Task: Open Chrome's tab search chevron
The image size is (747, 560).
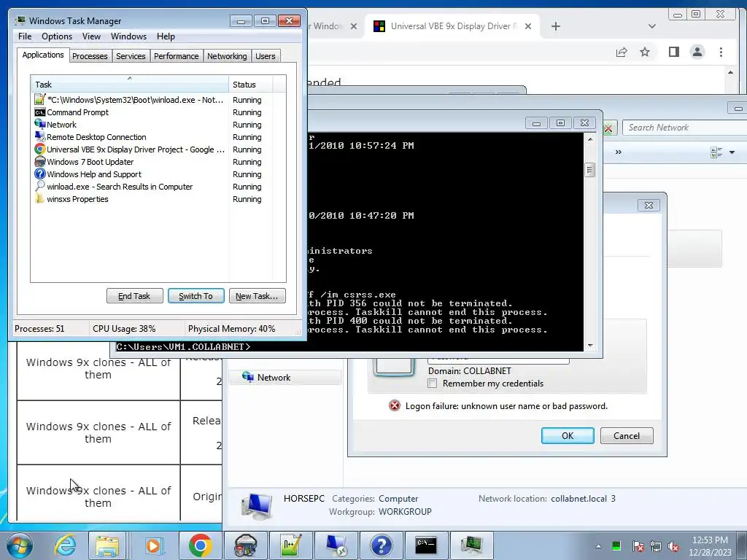Action: [x=652, y=26]
